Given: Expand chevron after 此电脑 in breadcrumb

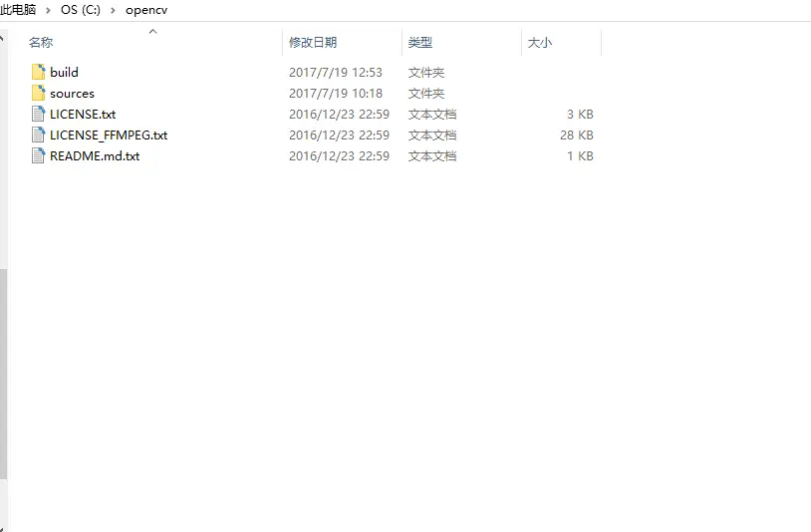Looking at the screenshot, I should 48,10.
